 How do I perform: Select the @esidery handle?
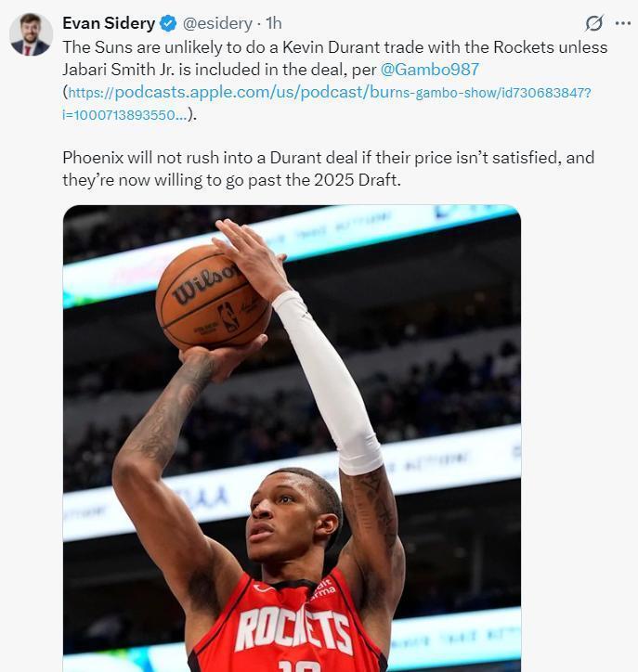(217, 23)
